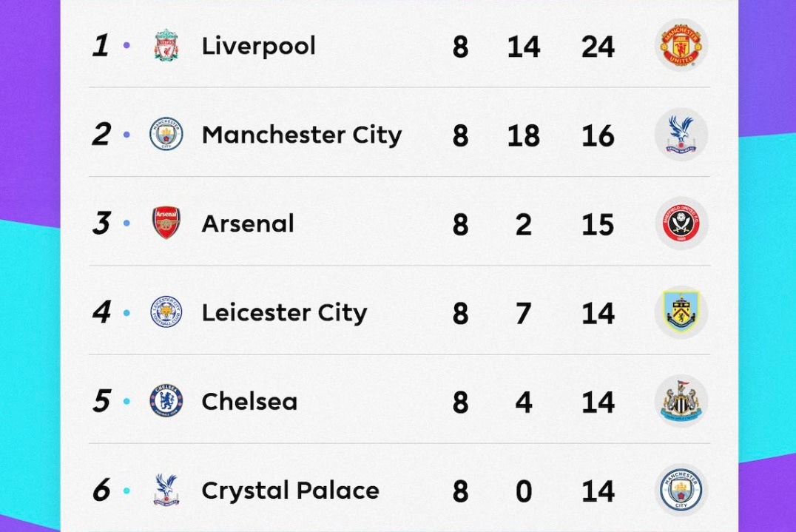
Task: Open the Leicester City team name link
Action: [x=284, y=312]
